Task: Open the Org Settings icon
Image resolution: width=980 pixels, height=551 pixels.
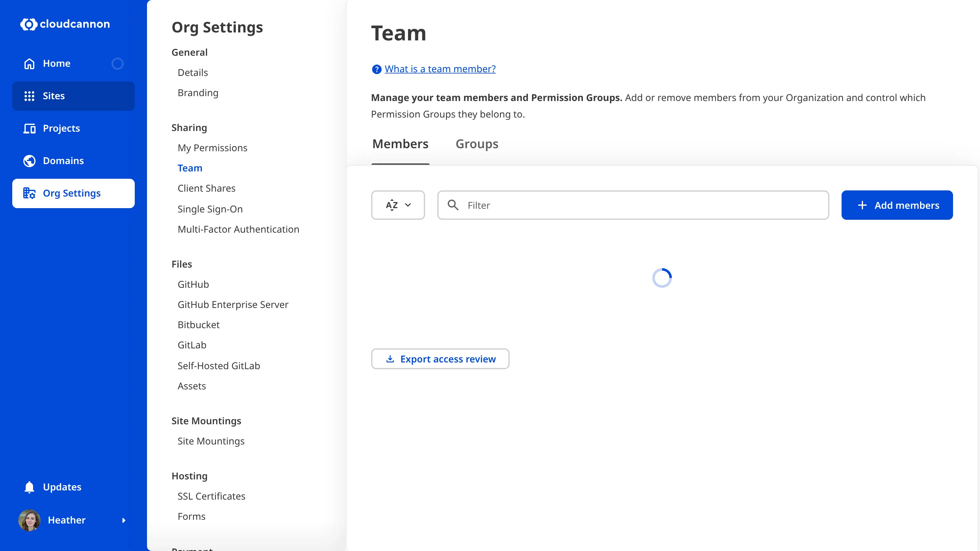Action: click(x=29, y=193)
